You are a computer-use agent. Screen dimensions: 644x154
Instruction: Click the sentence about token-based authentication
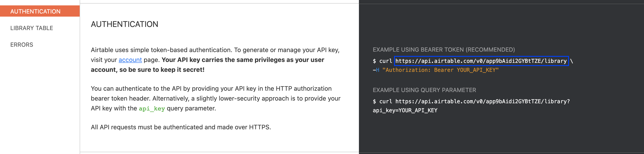[162, 50]
